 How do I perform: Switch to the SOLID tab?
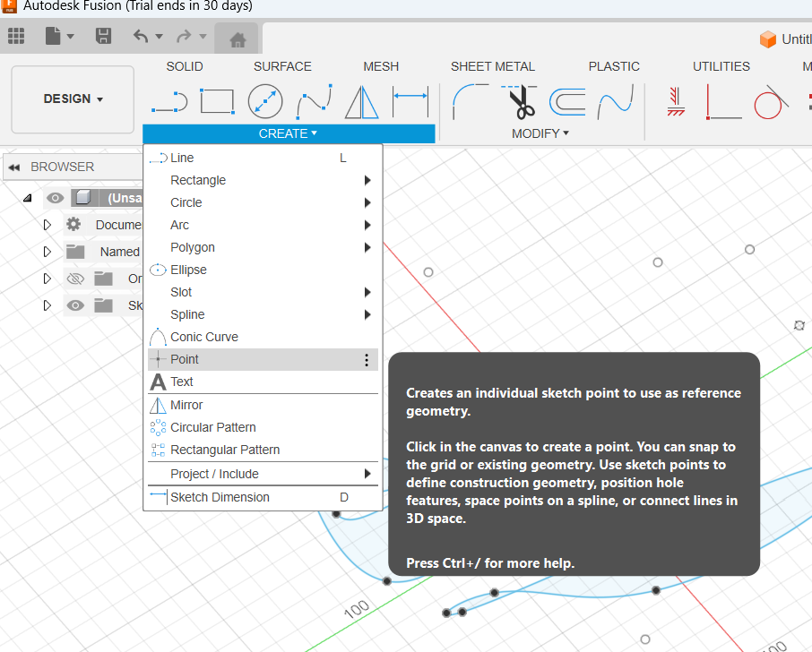tap(185, 67)
